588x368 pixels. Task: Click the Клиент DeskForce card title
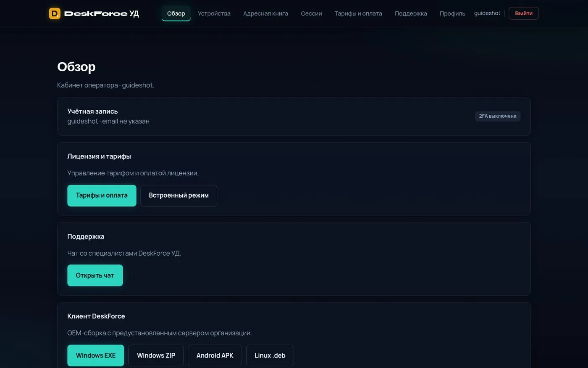(x=96, y=316)
